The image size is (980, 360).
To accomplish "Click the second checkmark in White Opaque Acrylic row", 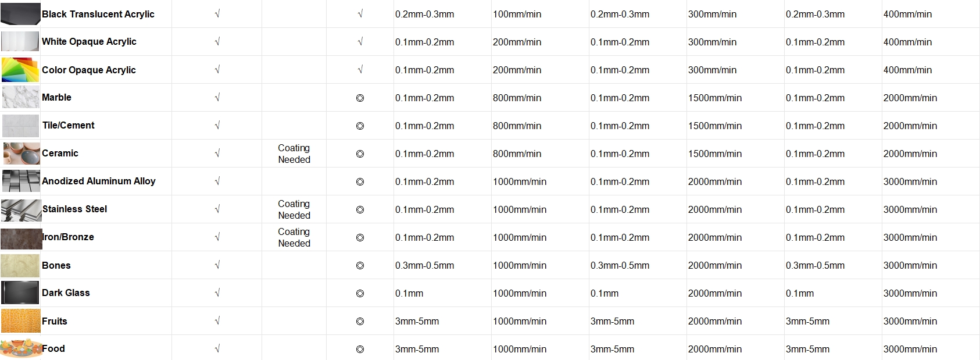I will coord(360,42).
